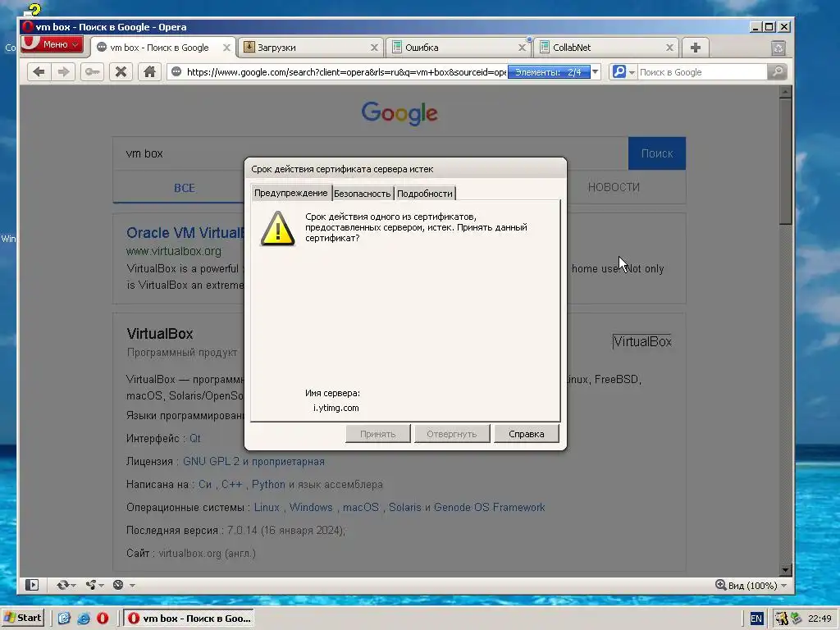Open the macOS operating system link
This screenshot has width=840, height=630.
tap(361, 507)
